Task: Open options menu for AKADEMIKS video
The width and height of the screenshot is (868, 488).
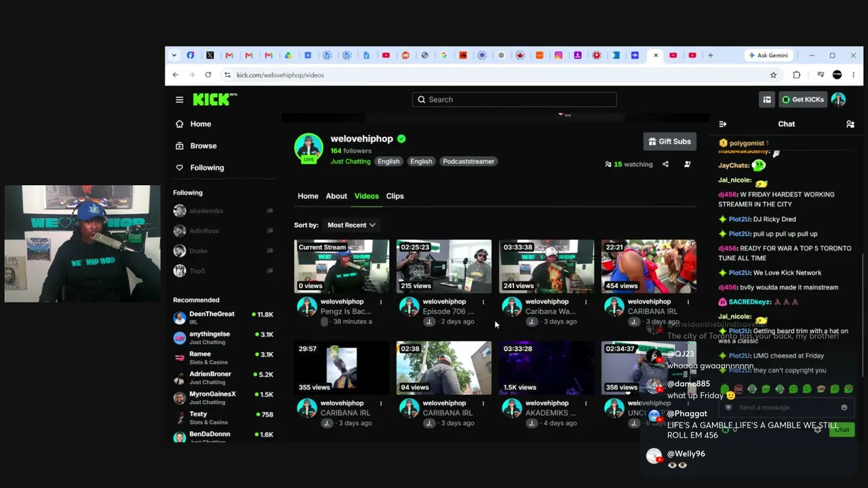Action: click(586, 404)
